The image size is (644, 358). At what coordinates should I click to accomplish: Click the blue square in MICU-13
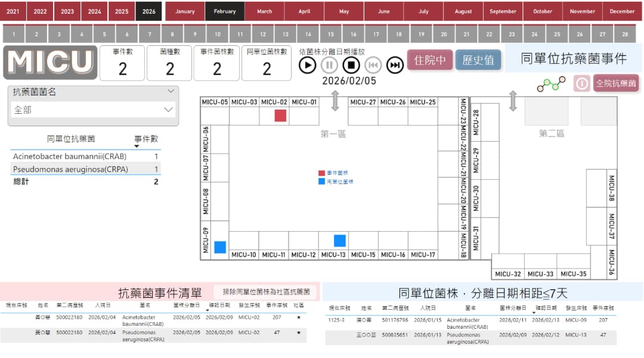(x=340, y=241)
